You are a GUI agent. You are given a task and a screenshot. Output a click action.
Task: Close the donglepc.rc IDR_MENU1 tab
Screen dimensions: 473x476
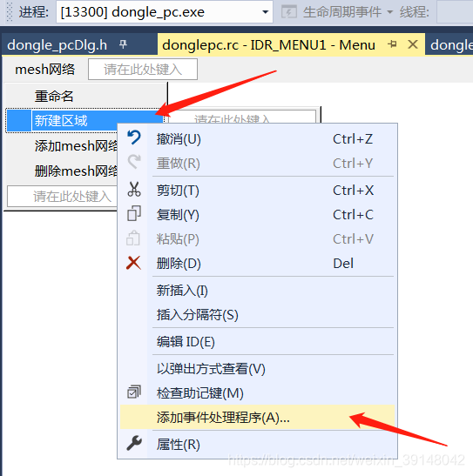tap(413, 44)
